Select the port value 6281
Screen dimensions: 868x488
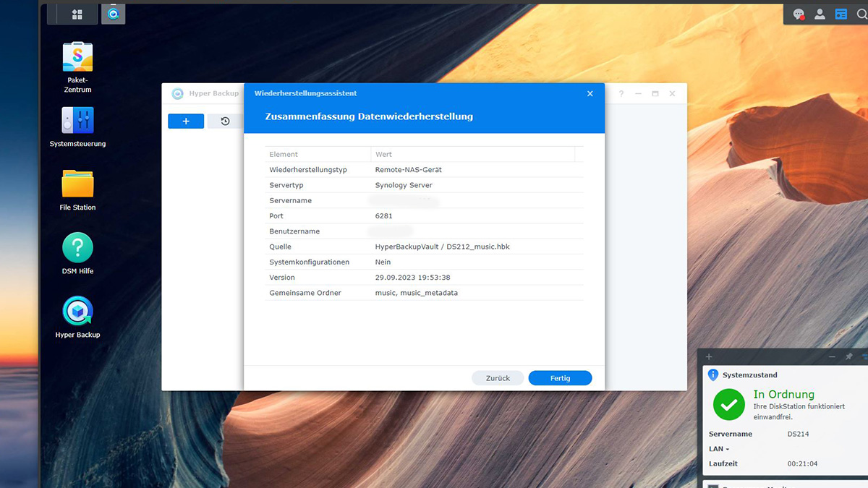point(383,216)
